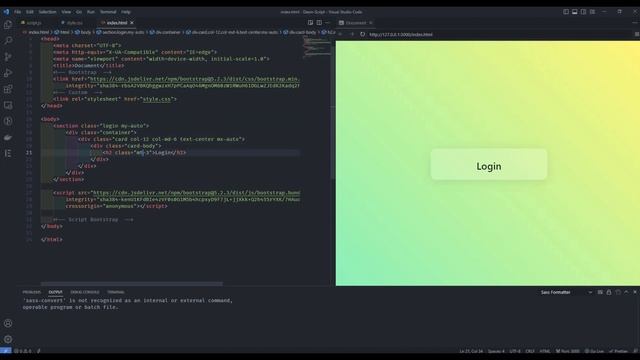Viewport: 640px width, 360px height.
Task: Click the Port 3000 status bar item
Action: 568,351
